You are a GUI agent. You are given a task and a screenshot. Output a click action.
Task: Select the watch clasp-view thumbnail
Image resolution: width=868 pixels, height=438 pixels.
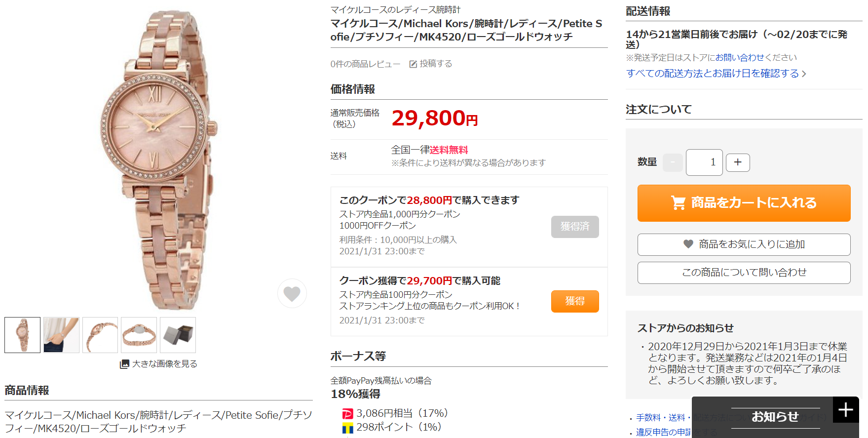(139, 335)
